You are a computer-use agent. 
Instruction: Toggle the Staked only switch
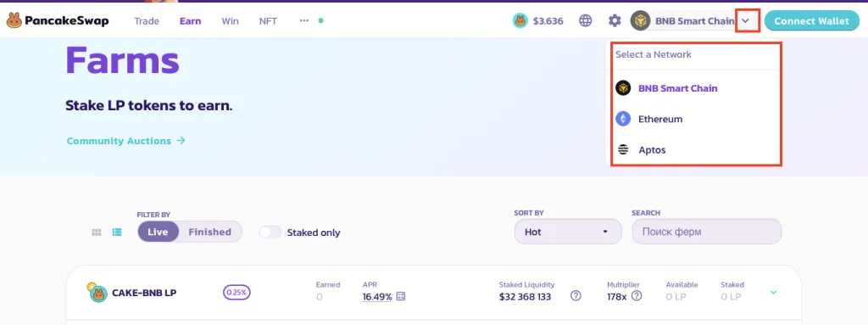[x=270, y=233]
